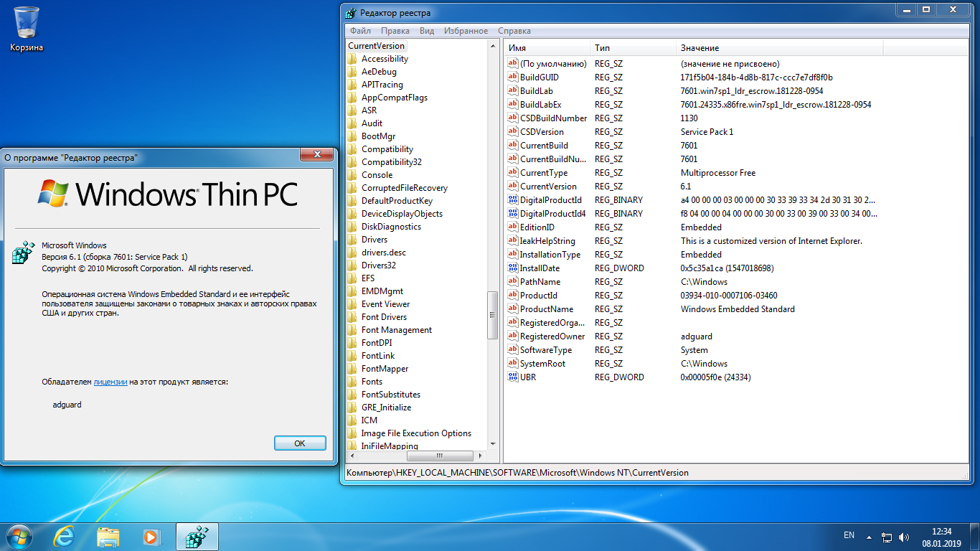Image resolution: width=980 pixels, height=551 pixels.
Task: Open the Избранное menu
Action: (x=466, y=31)
